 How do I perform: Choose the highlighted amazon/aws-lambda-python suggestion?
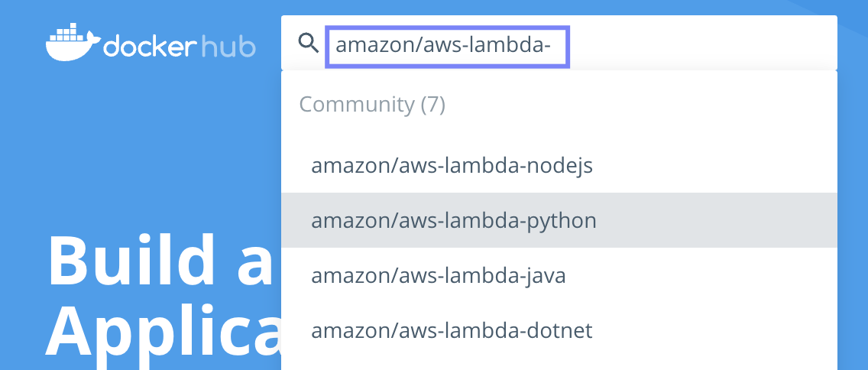pyautogui.click(x=559, y=220)
